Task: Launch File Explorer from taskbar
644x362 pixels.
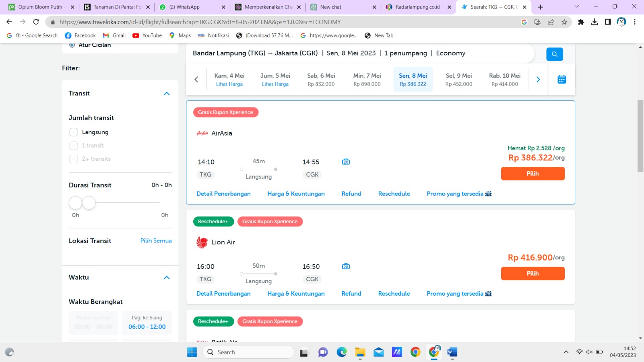Action: pos(360,352)
